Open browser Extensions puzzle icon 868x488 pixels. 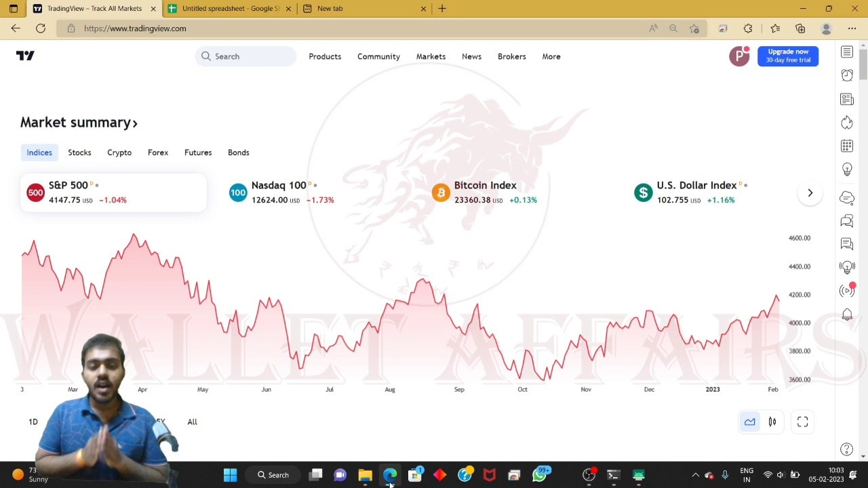coord(748,28)
